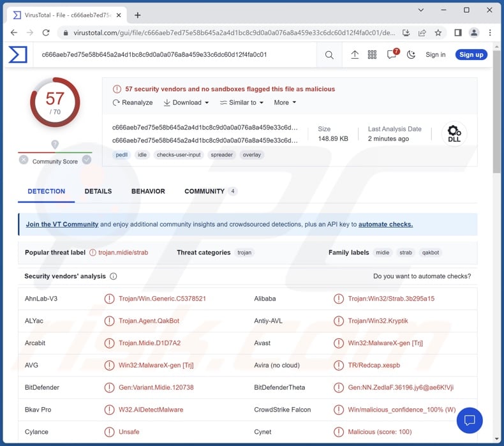Click the pedll tag
The width and height of the screenshot is (504, 446).
pyautogui.click(x=121, y=155)
